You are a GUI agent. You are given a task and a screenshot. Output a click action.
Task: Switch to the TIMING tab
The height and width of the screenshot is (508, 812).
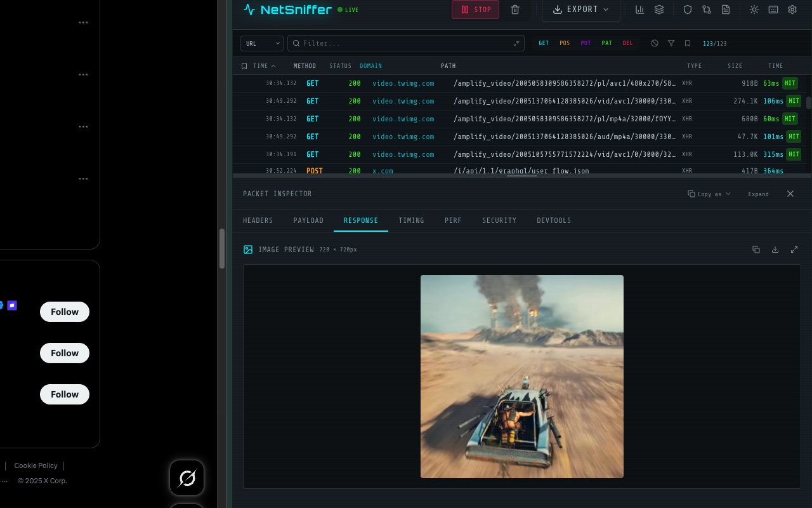[x=411, y=220]
